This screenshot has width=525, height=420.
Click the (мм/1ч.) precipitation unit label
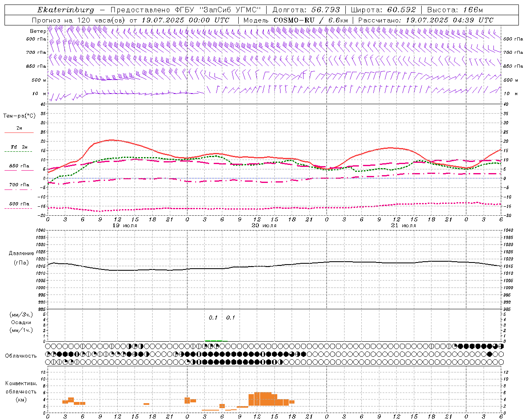coord(21,330)
